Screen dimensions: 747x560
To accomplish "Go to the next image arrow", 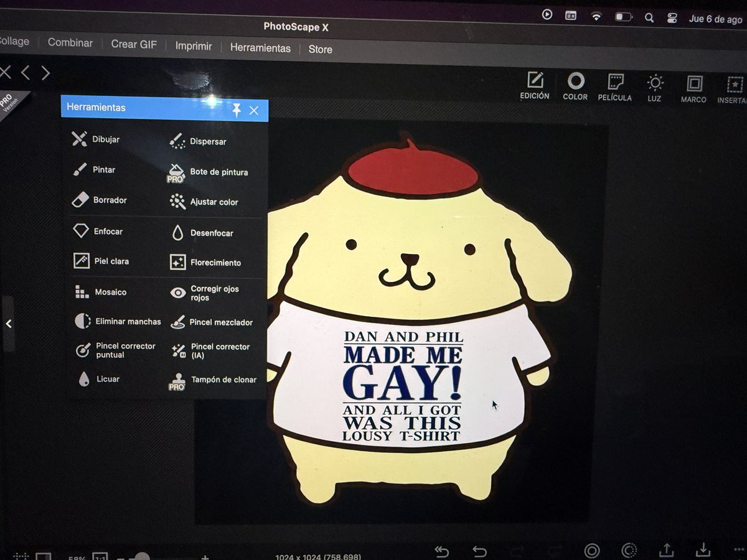I will (x=45, y=73).
